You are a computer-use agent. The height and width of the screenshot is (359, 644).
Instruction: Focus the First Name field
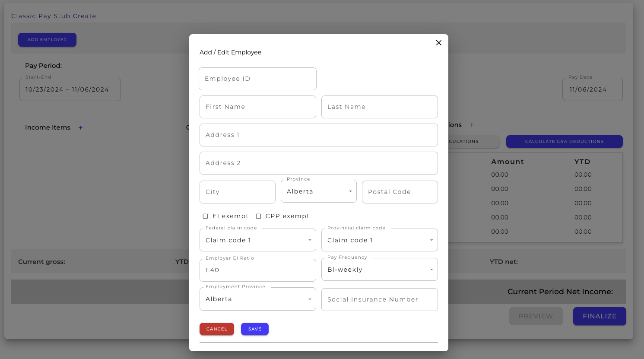258,107
